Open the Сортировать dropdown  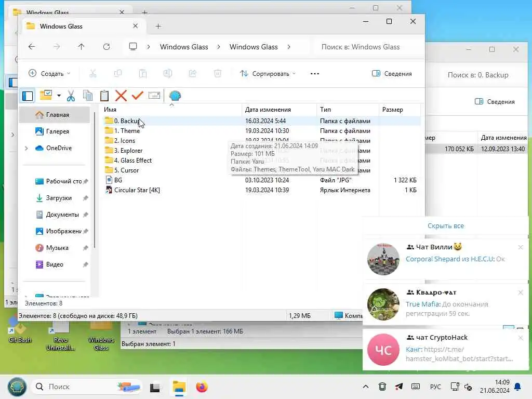coord(268,74)
